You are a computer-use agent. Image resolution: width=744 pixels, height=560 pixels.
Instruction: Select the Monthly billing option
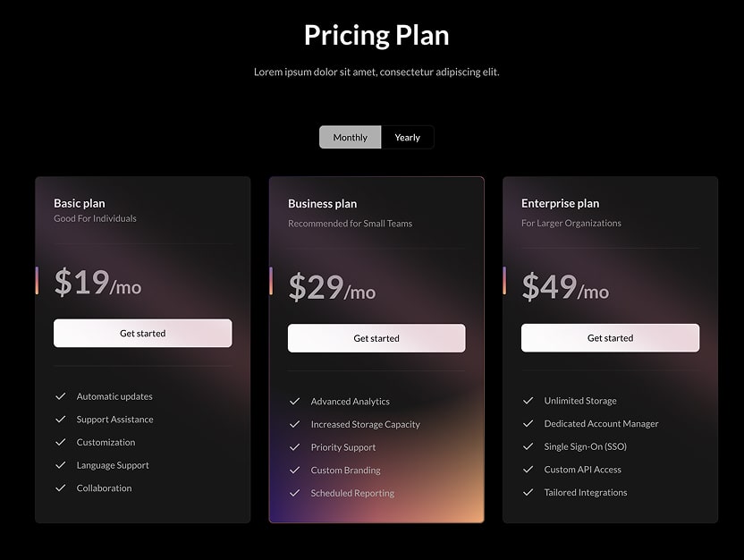pos(350,137)
